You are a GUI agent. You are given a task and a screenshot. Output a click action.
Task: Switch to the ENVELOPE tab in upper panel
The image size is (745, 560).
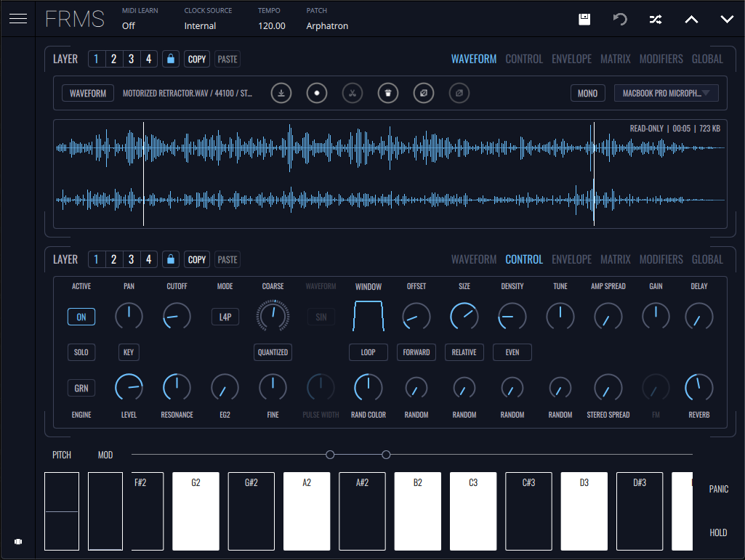click(571, 59)
